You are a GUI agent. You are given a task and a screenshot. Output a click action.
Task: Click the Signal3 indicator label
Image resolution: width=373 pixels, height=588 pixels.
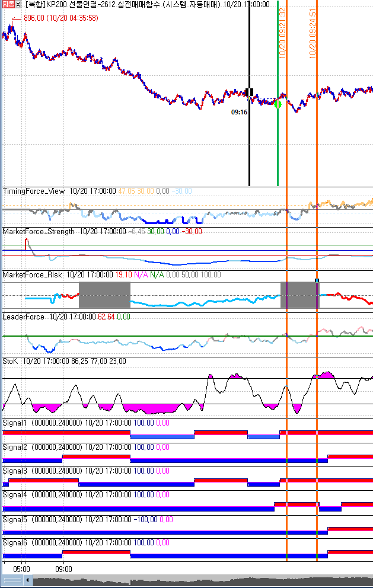click(x=15, y=471)
